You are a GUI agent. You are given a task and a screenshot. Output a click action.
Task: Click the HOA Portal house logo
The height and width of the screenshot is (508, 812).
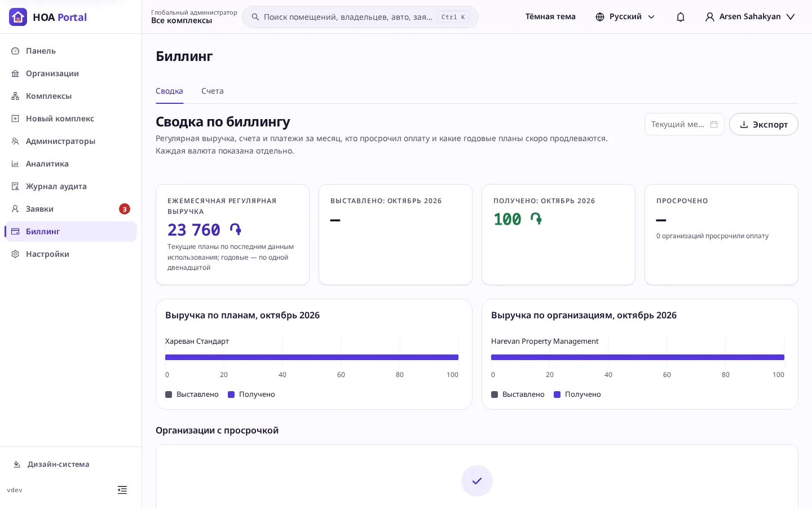coord(18,17)
